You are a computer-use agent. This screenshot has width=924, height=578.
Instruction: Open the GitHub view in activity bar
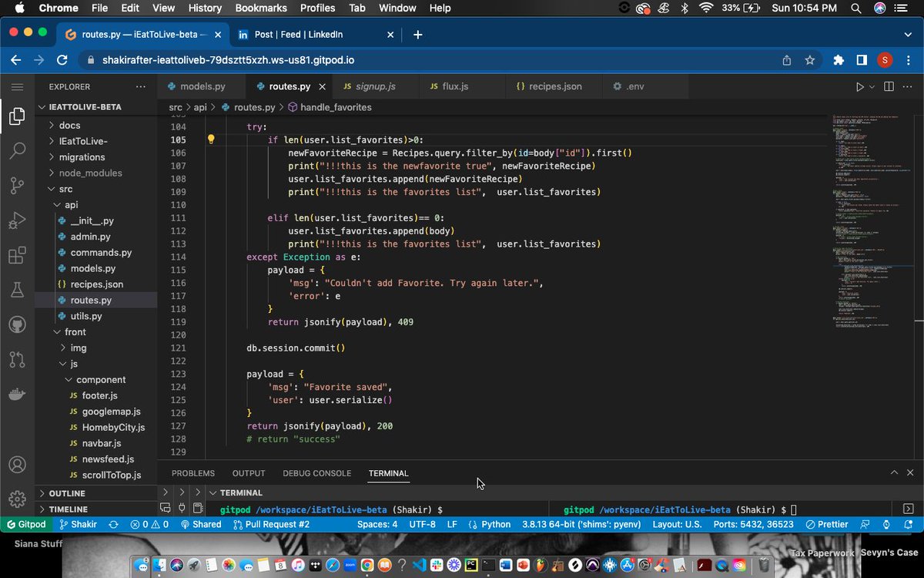[17, 325]
